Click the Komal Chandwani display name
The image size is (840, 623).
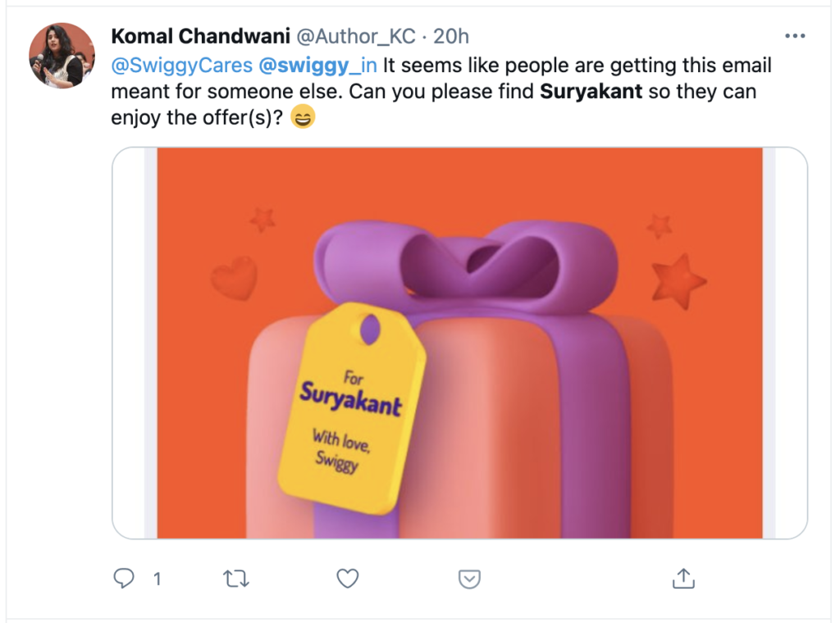(199, 37)
